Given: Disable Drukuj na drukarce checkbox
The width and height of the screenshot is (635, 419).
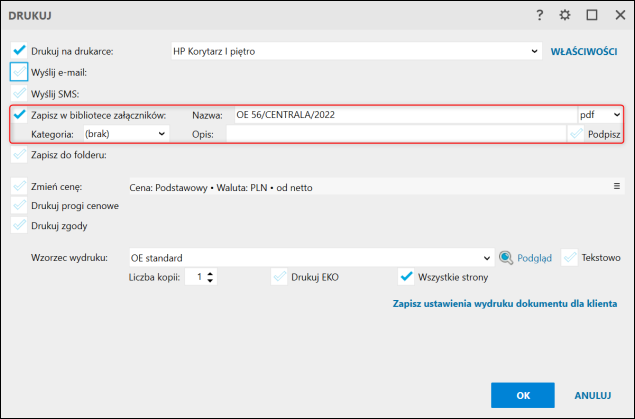Looking at the screenshot, I should pos(19,50).
